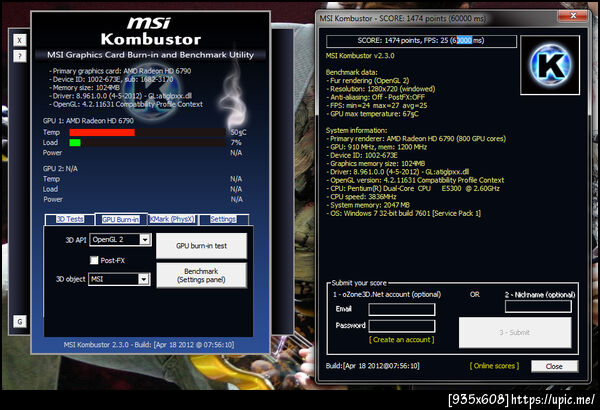
Task: Click 'Anti-aliasing: Off - PostFX:OFF' line
Action: (377, 98)
